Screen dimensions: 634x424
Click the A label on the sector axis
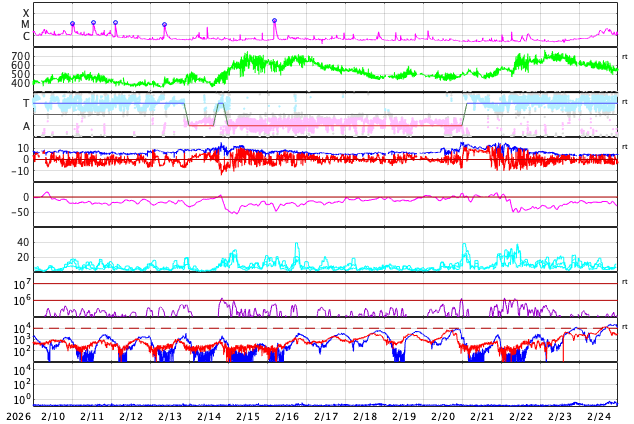(x=26, y=126)
